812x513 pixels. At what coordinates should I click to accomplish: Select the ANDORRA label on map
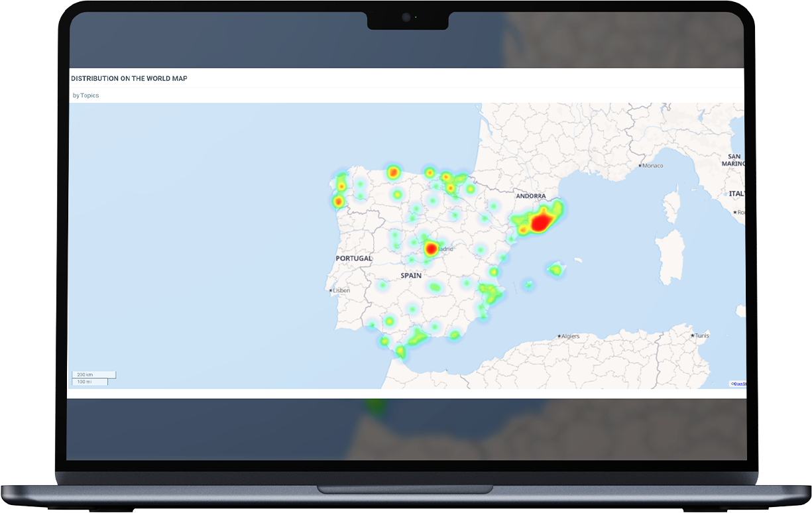click(531, 196)
